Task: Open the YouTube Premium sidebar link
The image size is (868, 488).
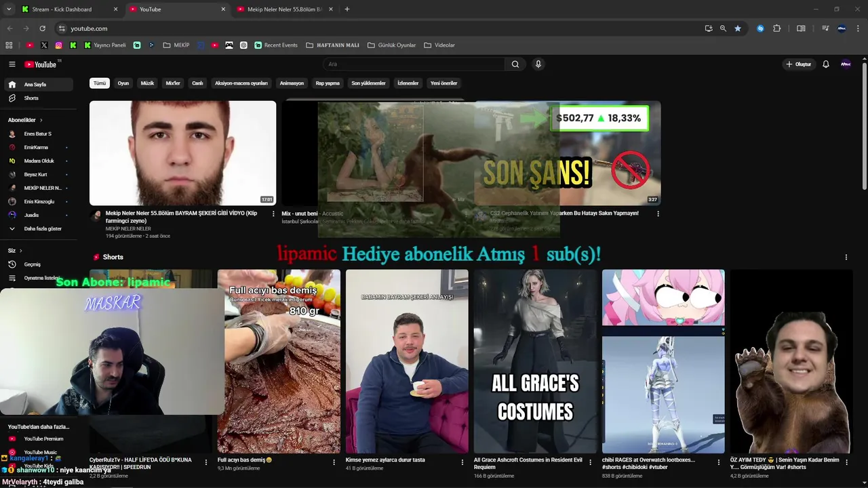Action: coord(37,439)
